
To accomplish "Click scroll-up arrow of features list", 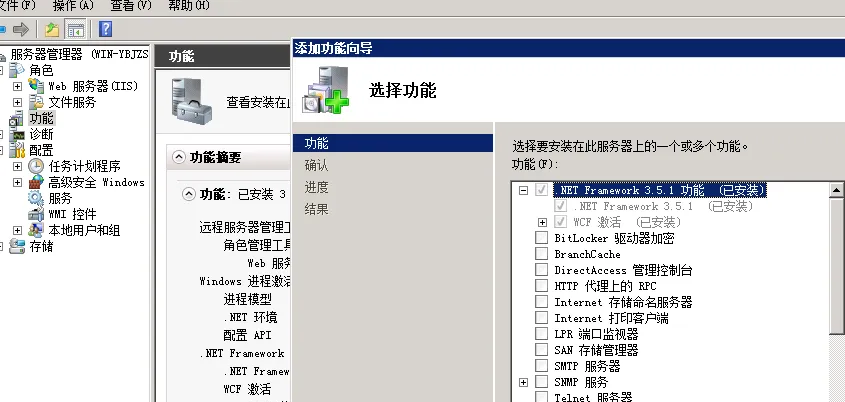I will tap(837, 190).
